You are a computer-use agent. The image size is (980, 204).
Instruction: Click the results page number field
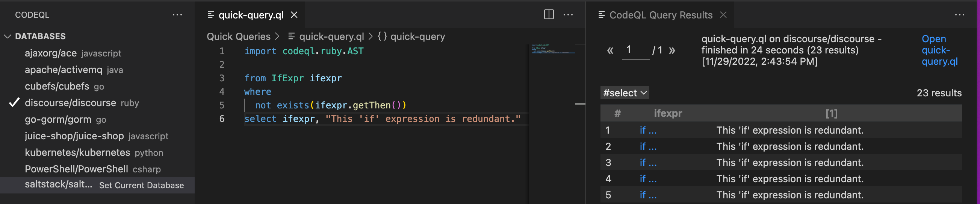[x=636, y=50]
